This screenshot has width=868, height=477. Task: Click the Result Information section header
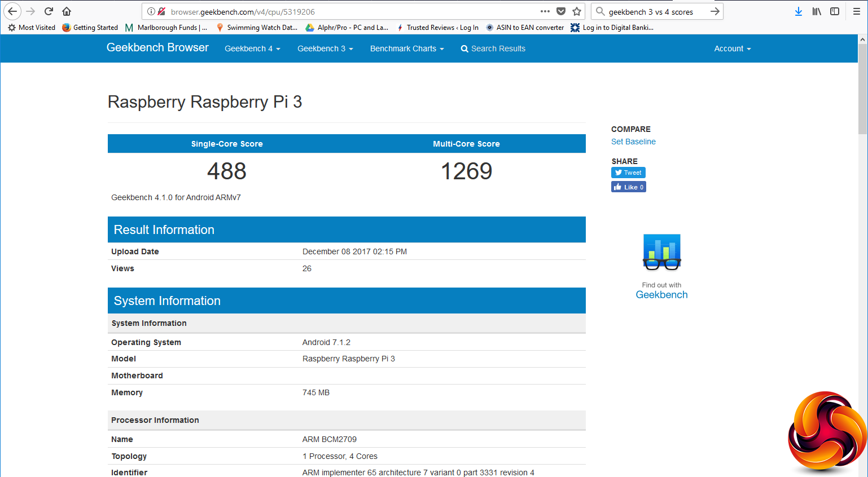click(x=347, y=229)
